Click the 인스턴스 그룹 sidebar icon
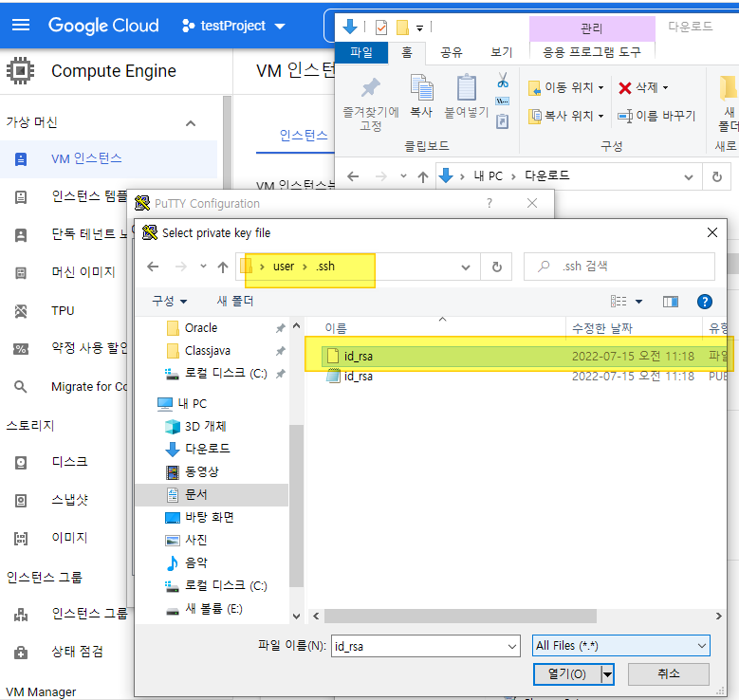Image resolution: width=739 pixels, height=700 pixels. click(21, 615)
